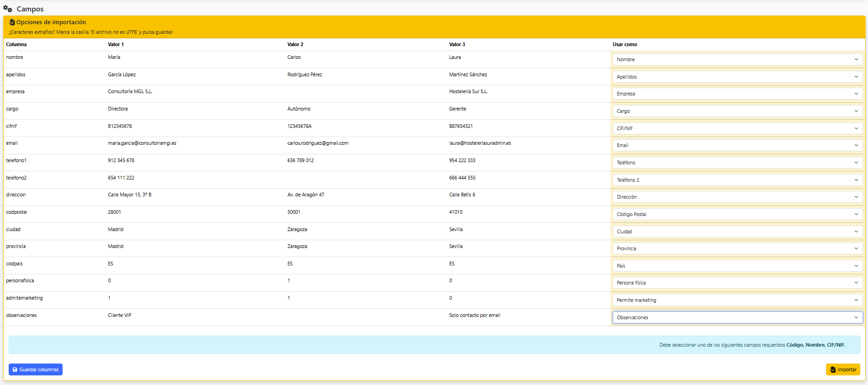This screenshot has width=868, height=385.
Task: Click the 'admitemarketing' column name
Action: pyautogui.click(x=24, y=298)
